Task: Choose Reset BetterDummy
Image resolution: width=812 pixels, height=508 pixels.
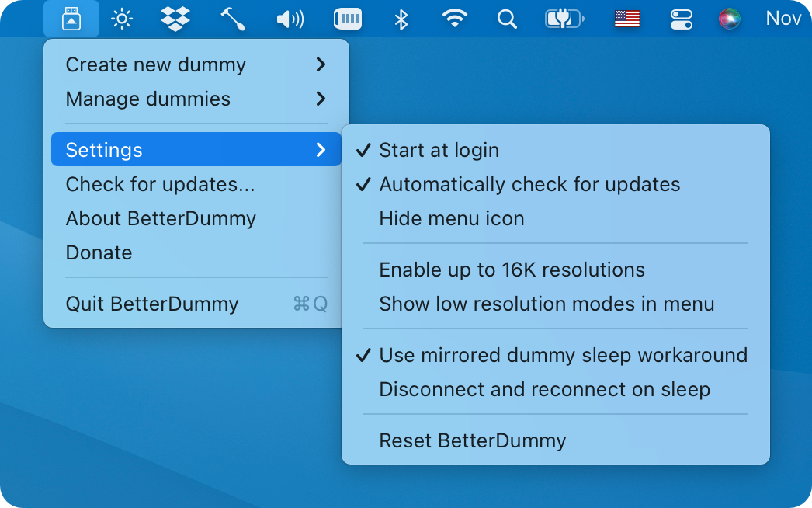Action: point(556,440)
